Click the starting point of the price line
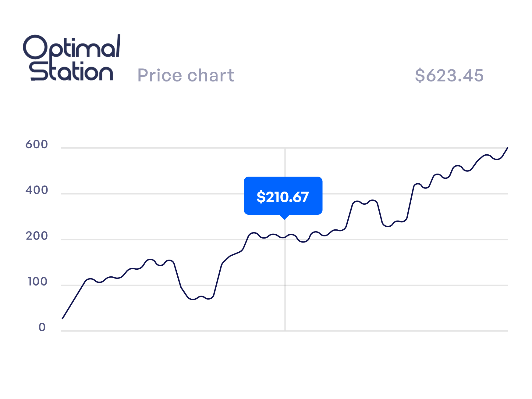Image resolution: width=532 pixels, height=399 pixels. pos(62,318)
